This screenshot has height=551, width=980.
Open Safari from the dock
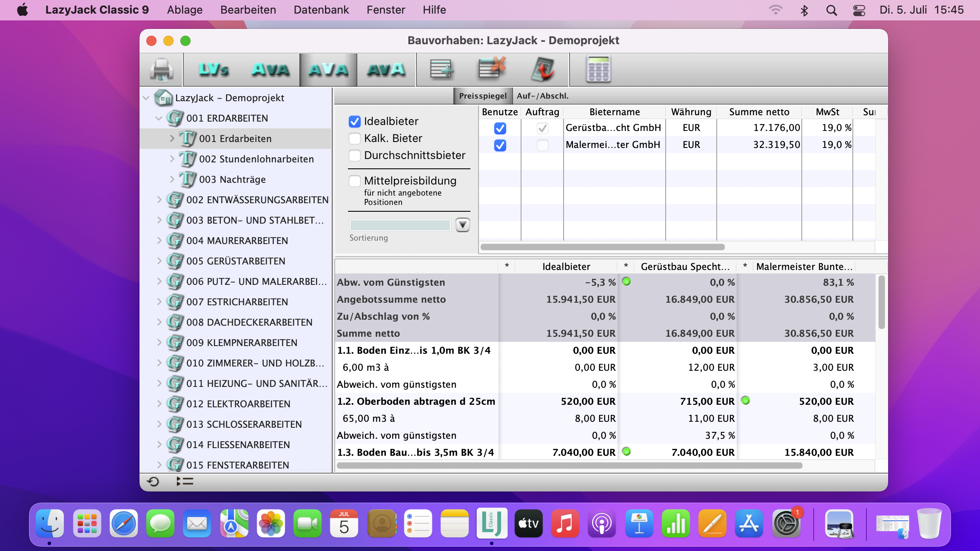click(124, 523)
